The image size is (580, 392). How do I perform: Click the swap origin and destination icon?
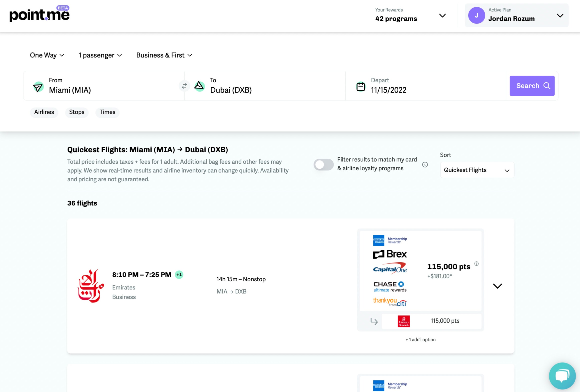click(184, 86)
